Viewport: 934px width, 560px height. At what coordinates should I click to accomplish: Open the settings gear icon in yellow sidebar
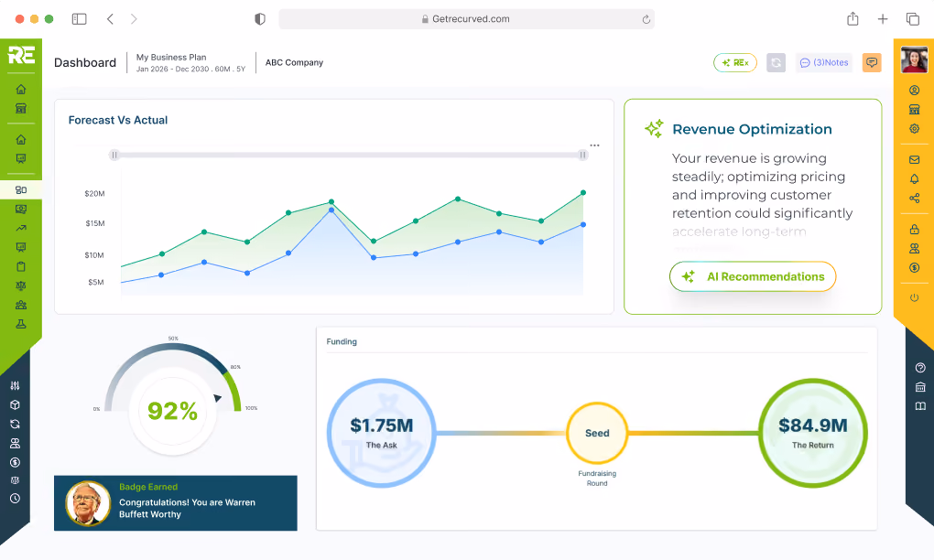coord(915,128)
